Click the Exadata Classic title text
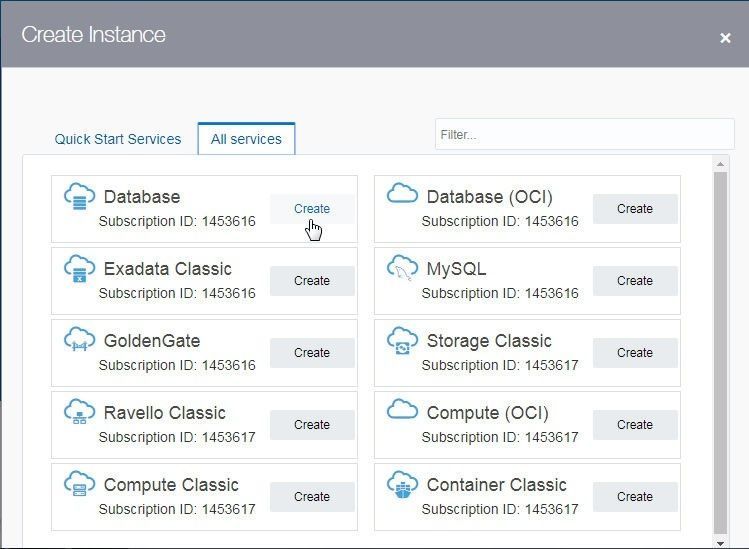 [168, 269]
